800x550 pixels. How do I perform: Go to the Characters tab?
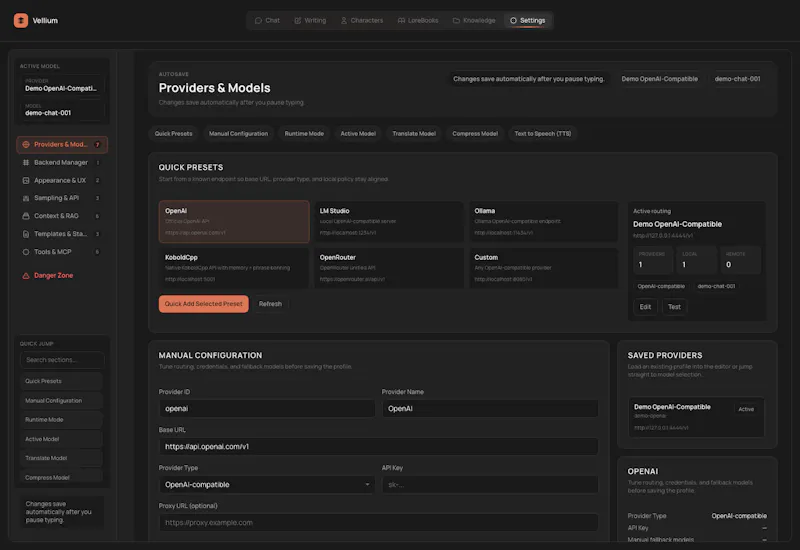point(362,20)
